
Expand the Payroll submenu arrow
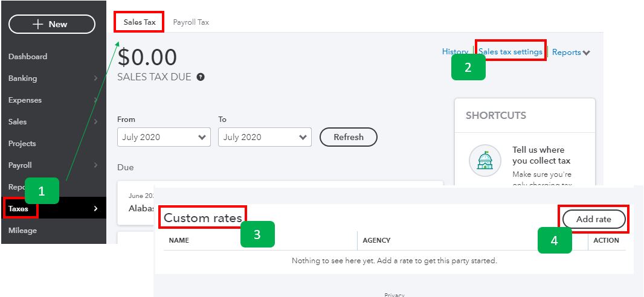click(95, 165)
